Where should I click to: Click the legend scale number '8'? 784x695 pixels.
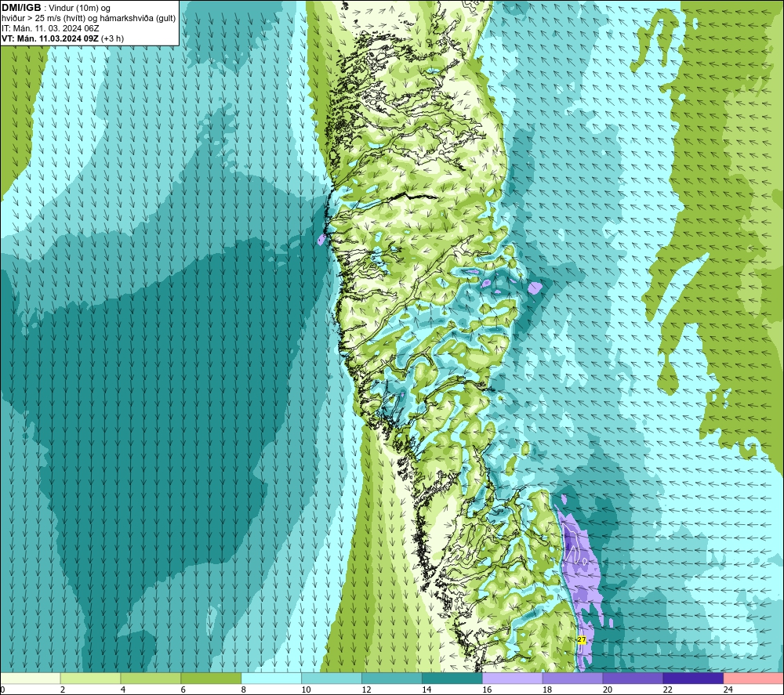[x=244, y=690]
